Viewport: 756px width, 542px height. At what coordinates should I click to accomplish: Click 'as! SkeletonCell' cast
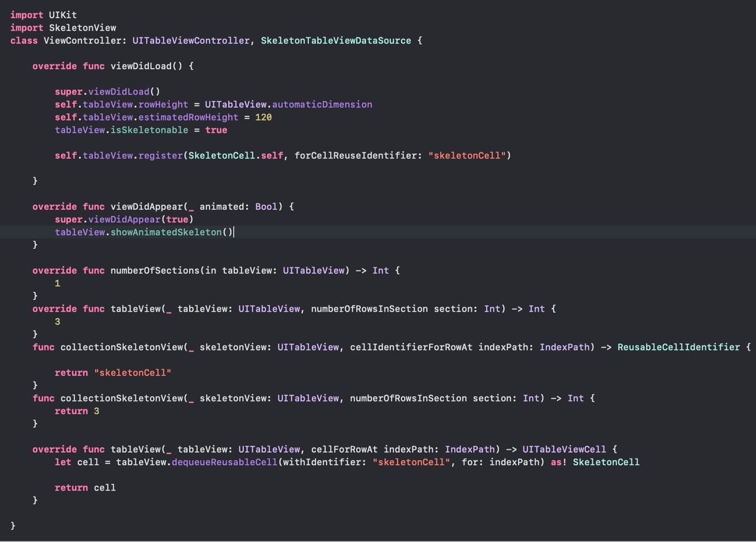pyautogui.click(x=595, y=462)
